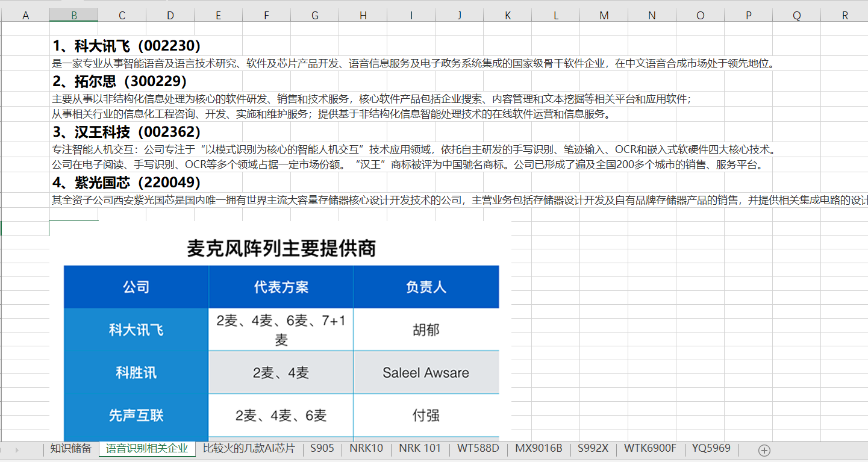Select the embedded 麦克风阵列主要提供商 picture
This screenshot has width=868, height=462.
280,331
